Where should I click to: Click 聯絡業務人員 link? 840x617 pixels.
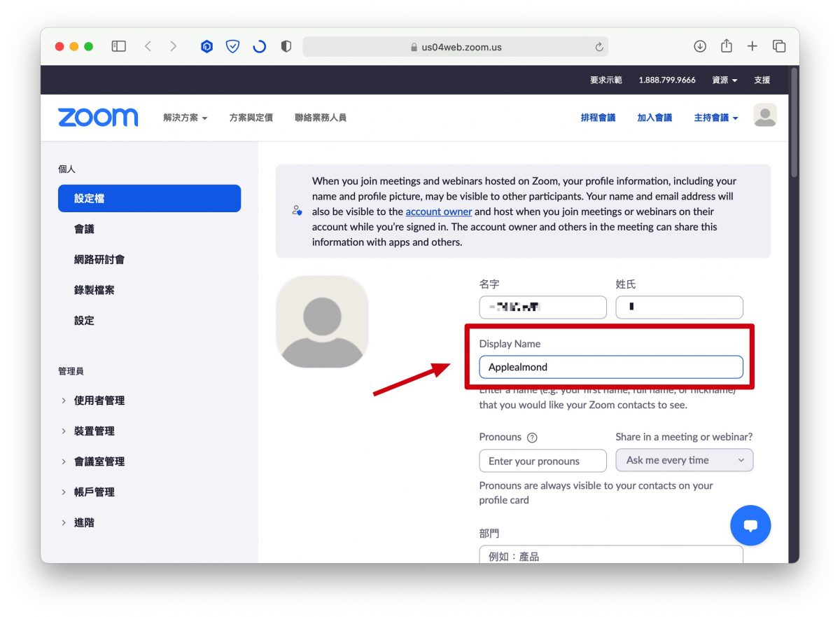pyautogui.click(x=321, y=118)
